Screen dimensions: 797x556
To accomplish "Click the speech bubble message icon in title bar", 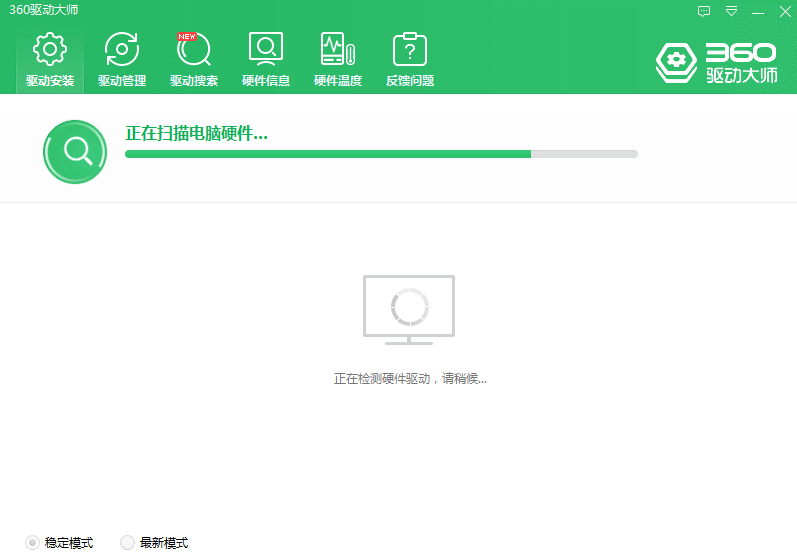I will point(704,12).
